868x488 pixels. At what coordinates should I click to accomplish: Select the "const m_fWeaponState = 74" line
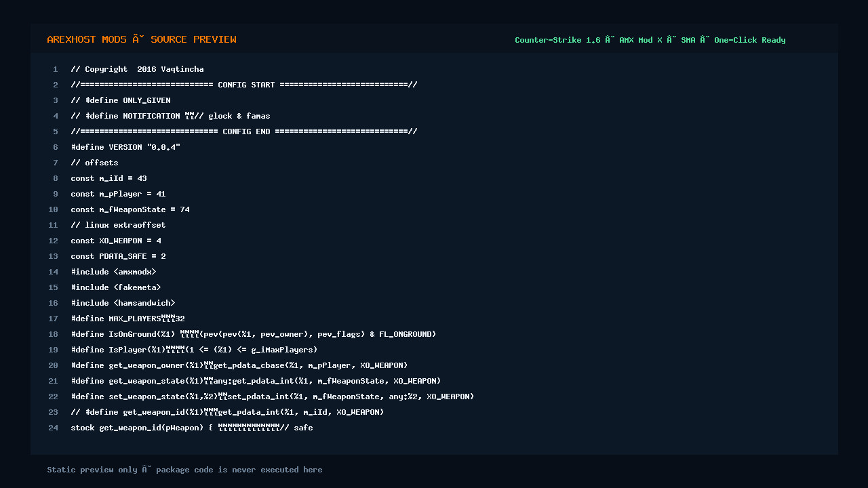(x=130, y=209)
